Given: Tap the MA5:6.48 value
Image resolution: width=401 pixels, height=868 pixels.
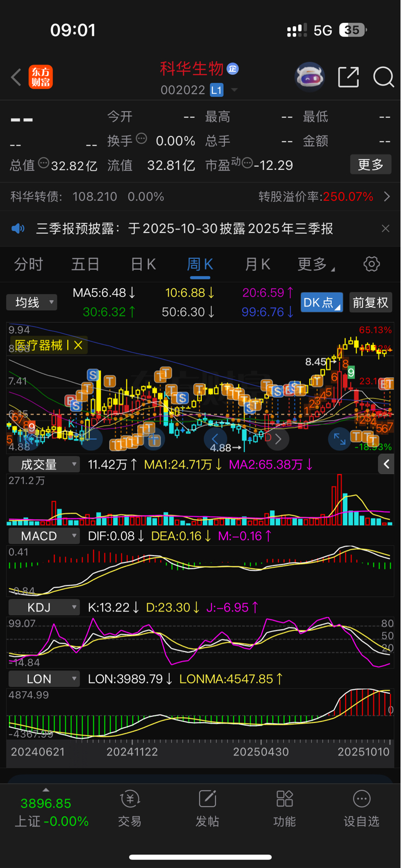Looking at the screenshot, I should tap(104, 292).
